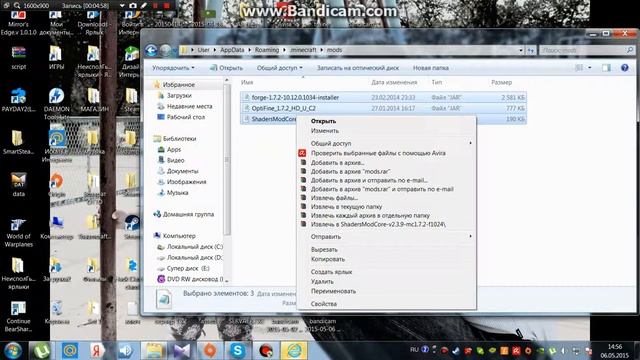Image resolution: width=640 pixels, height=360 pixels.
Task: Open the Apps library in sidebar
Action: 173,150
